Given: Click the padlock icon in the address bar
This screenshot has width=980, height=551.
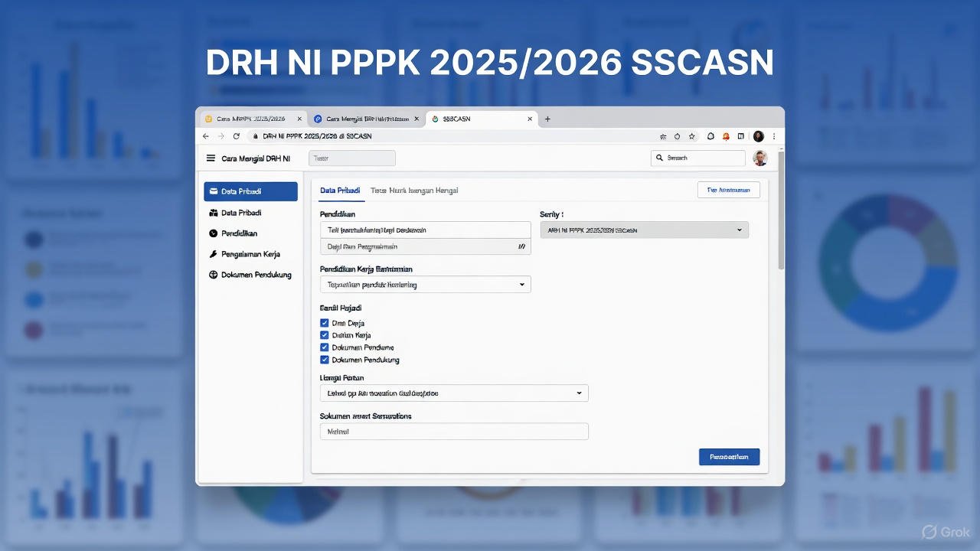Looking at the screenshot, I should click(x=256, y=136).
